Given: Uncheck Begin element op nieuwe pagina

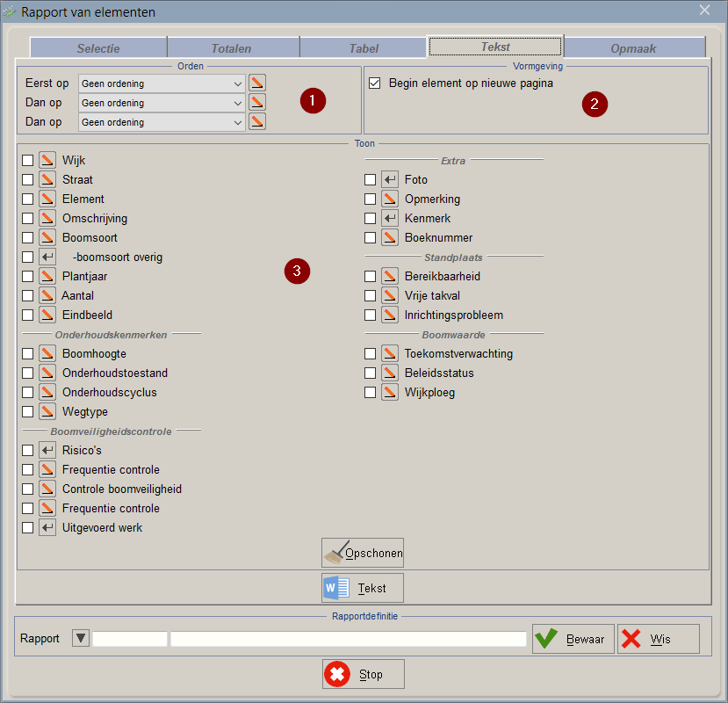Looking at the screenshot, I should coord(374,83).
